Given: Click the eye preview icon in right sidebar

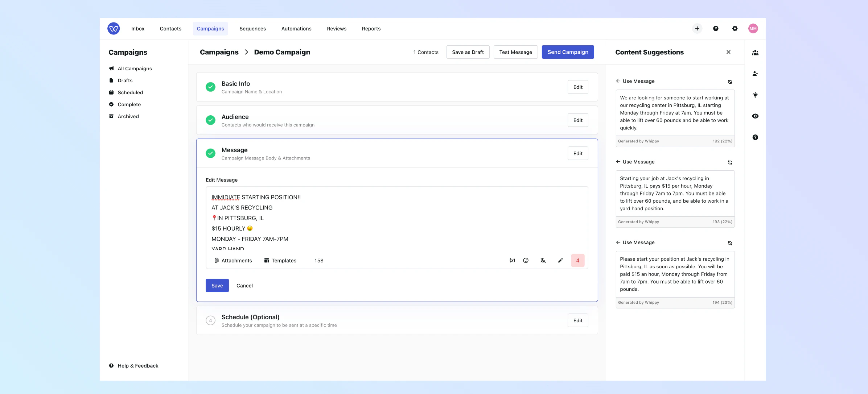Looking at the screenshot, I should [x=755, y=116].
